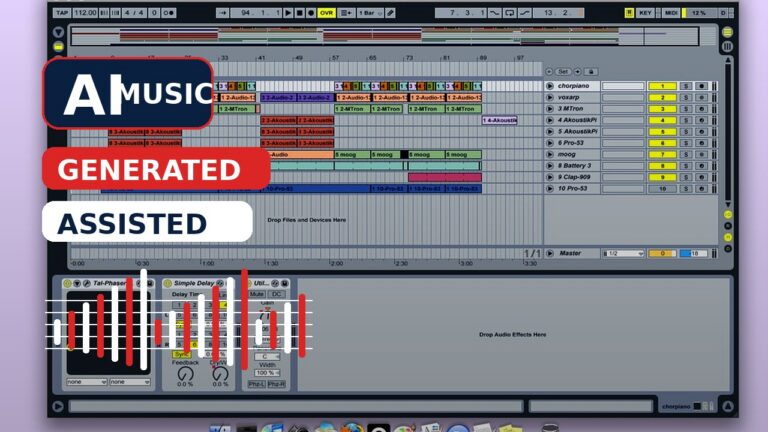Open Master output 1/2 dropdown
The width and height of the screenshot is (768, 432).
click(623, 254)
